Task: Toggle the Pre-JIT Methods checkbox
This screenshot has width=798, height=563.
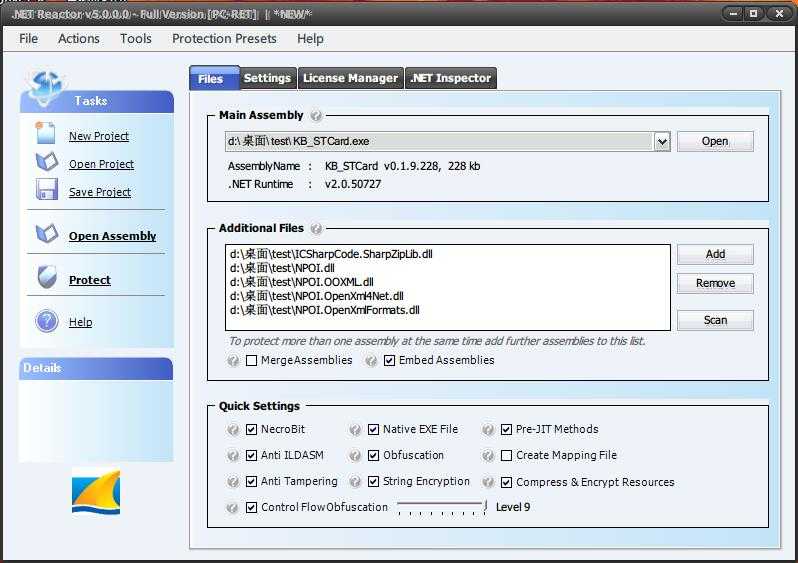Action: pyautogui.click(x=506, y=430)
